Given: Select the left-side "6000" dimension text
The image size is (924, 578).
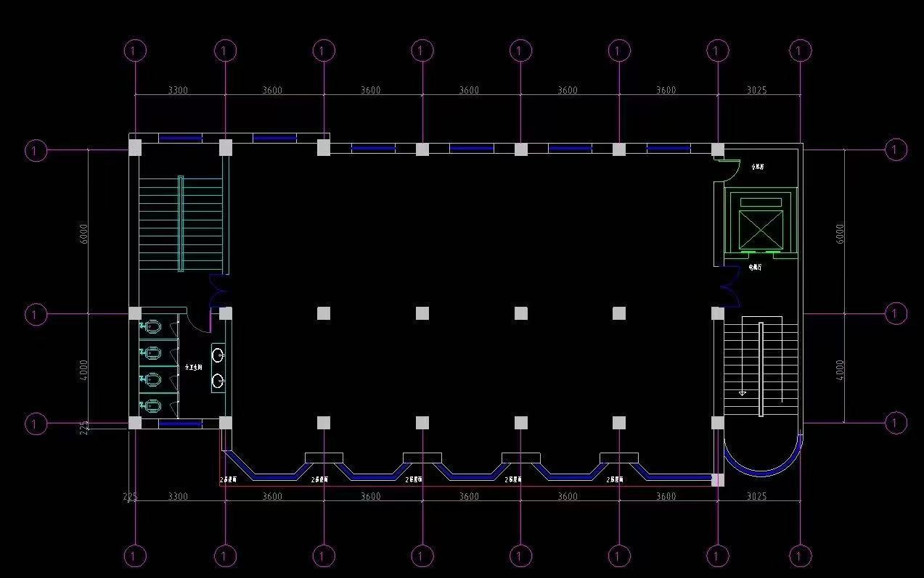Looking at the screenshot, I should [x=84, y=233].
